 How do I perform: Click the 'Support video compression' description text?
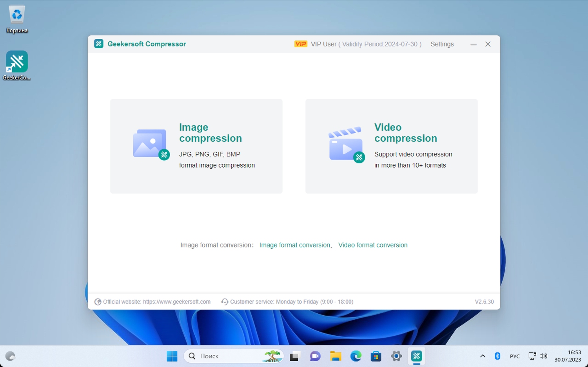click(x=413, y=154)
